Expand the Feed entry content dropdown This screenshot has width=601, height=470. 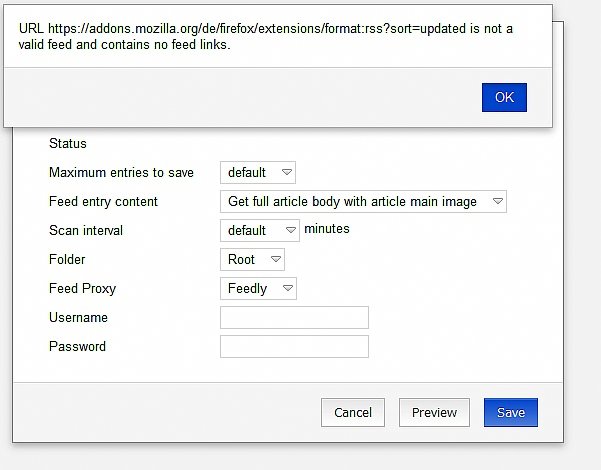pyautogui.click(x=363, y=202)
